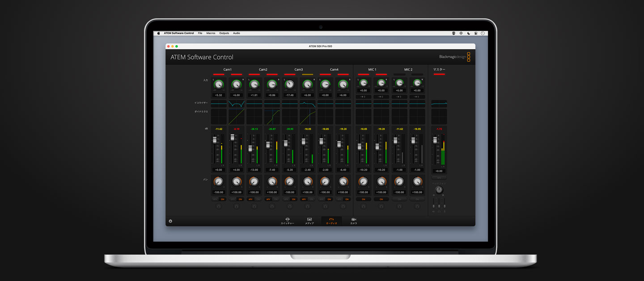Screen dimensions: 644x281
Task: Open the Apple menu
Action: [158, 33]
